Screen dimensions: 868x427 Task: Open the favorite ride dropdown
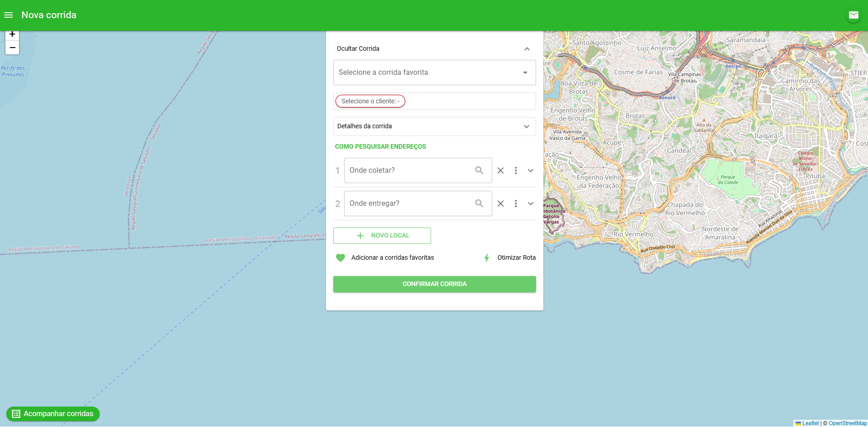click(435, 73)
